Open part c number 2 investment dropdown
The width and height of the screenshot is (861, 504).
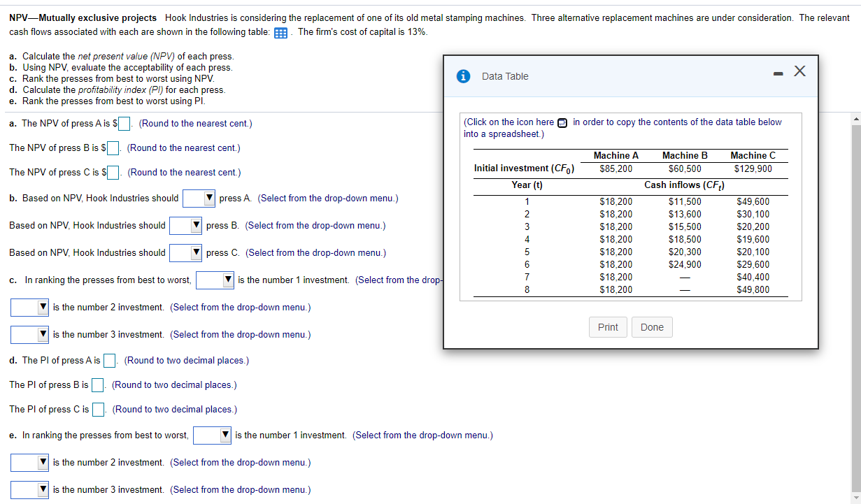tap(30, 308)
